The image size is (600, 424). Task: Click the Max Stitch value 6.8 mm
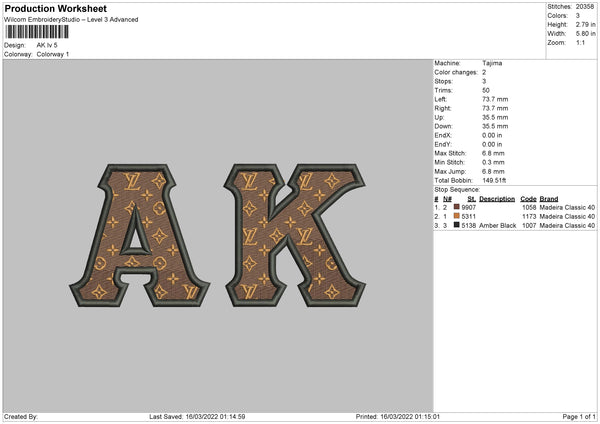pyautogui.click(x=493, y=153)
